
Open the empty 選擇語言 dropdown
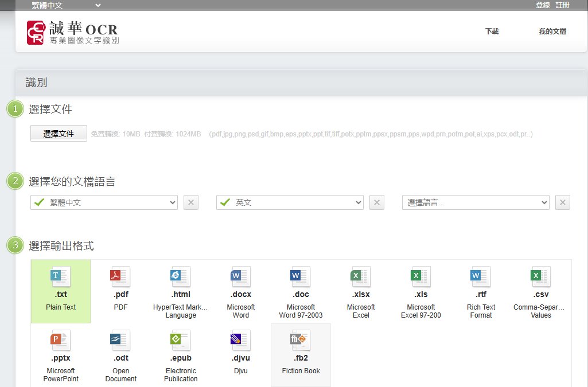(x=476, y=202)
